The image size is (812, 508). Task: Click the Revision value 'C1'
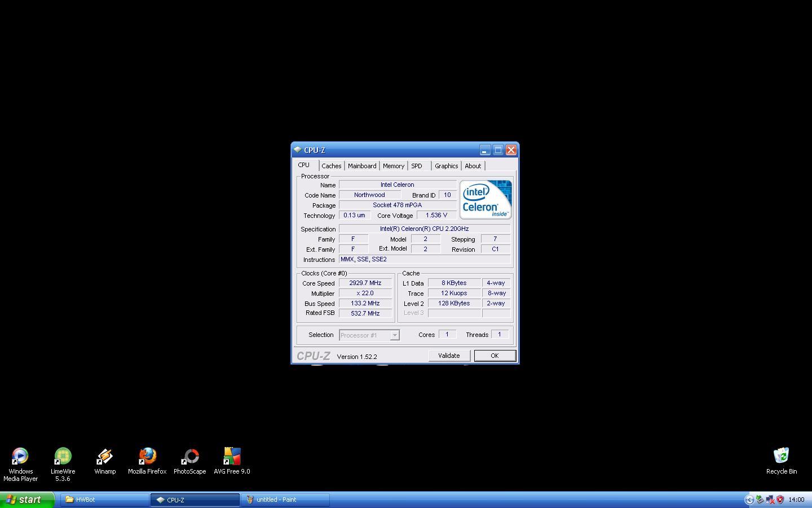(x=496, y=249)
